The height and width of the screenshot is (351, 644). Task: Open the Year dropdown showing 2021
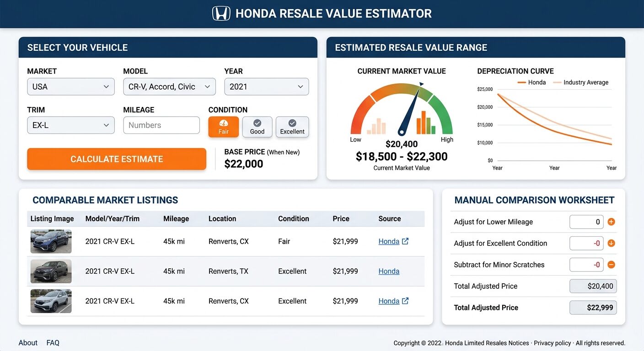pyautogui.click(x=267, y=87)
